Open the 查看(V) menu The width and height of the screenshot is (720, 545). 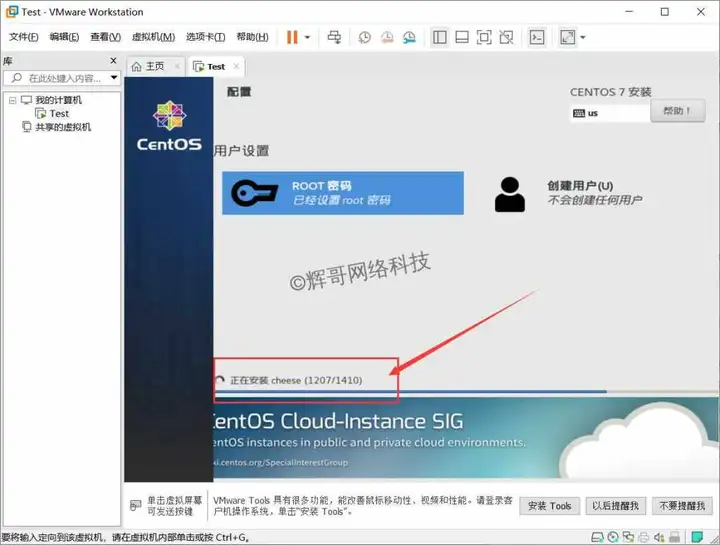point(106,37)
